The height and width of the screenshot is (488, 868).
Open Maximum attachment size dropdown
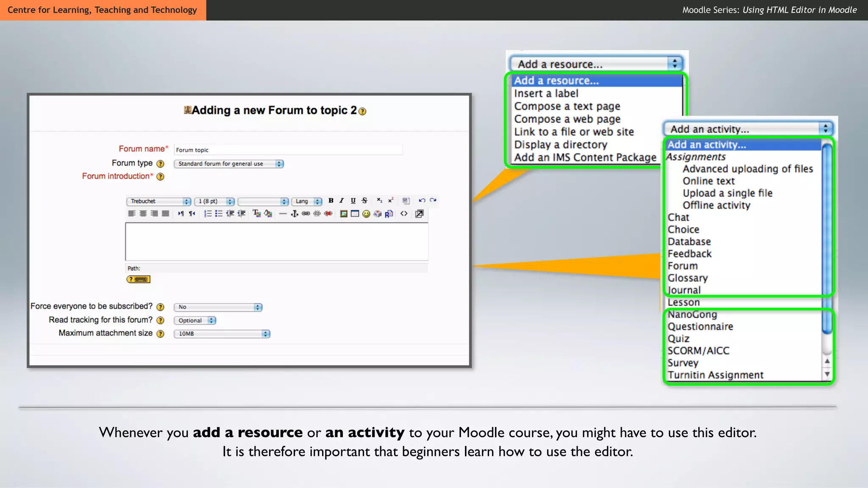222,334
